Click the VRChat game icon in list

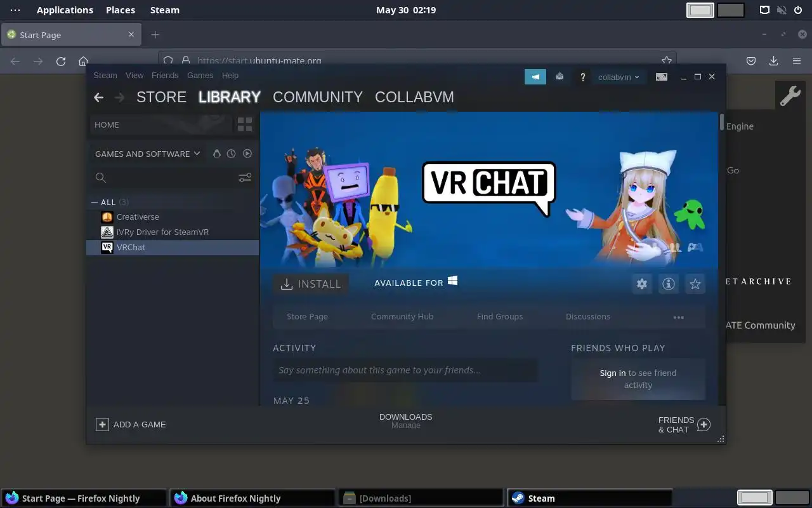107,247
